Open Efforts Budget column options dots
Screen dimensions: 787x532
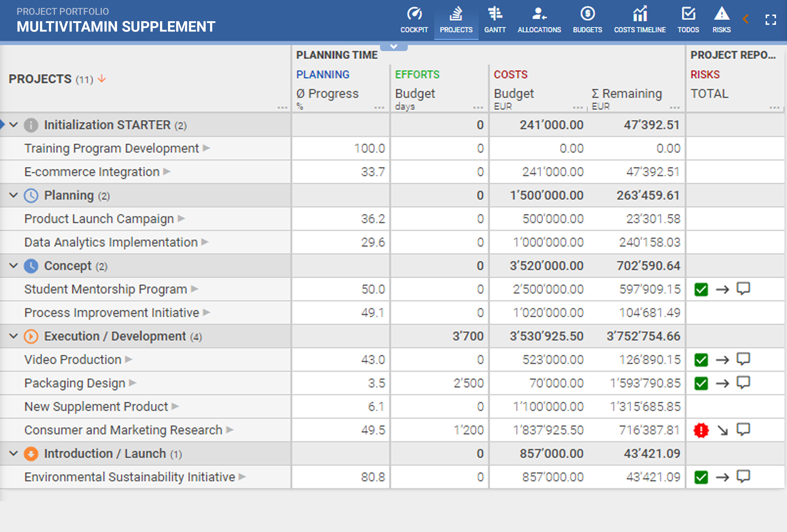point(478,108)
